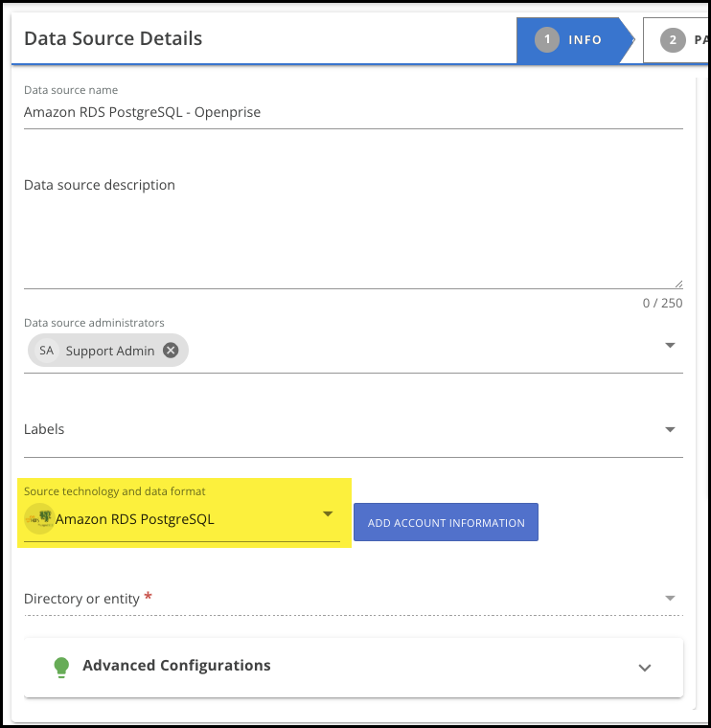The width and height of the screenshot is (711, 728).
Task: Click the Support Admin chip label
Action: [110, 351]
